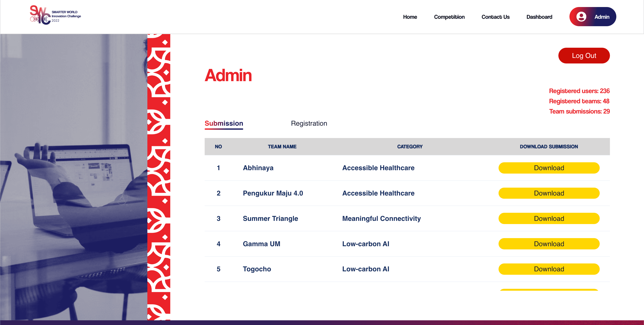
Task: Click the CATEGORY column header
Action: point(410,147)
